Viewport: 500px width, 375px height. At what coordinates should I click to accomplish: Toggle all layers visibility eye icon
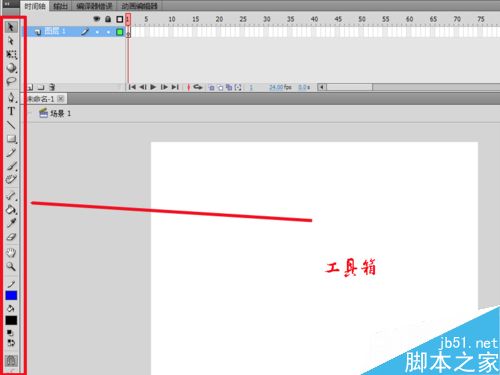[97, 19]
